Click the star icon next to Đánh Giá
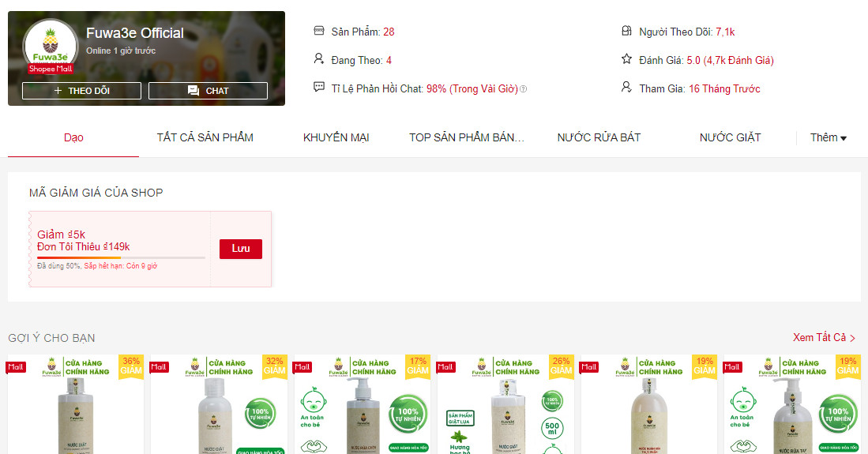This screenshot has width=868, height=454. (626, 58)
